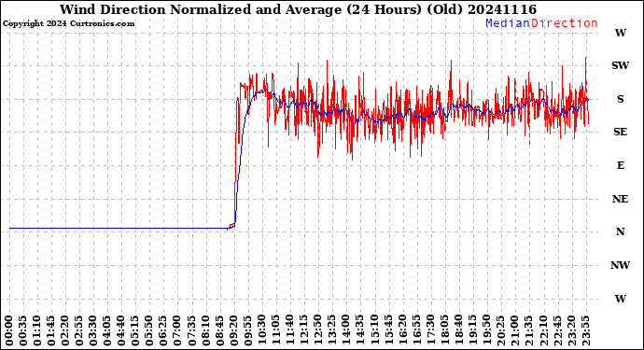Click the 02:55 time axis label

(79, 330)
